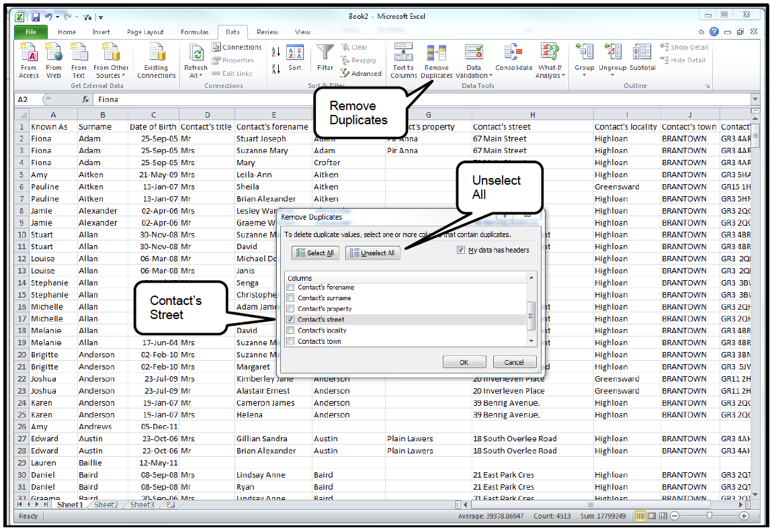Toggle My data has headers
Screen dimensions: 772x532
(x=460, y=250)
